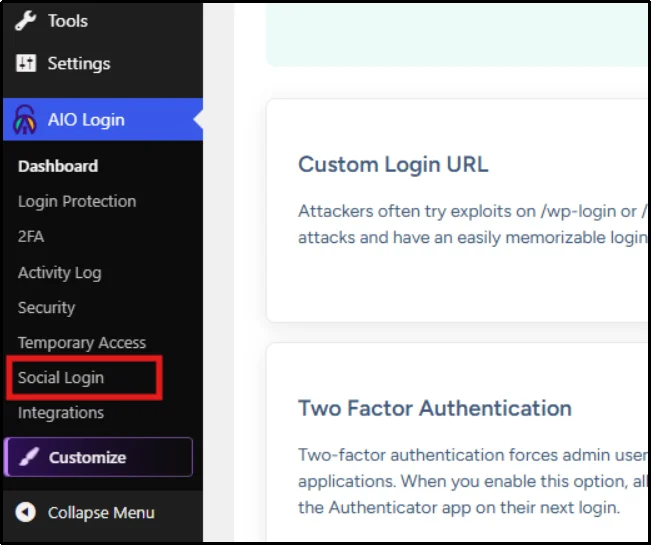
Task: Click the Custom Login URL heading
Action: click(393, 164)
